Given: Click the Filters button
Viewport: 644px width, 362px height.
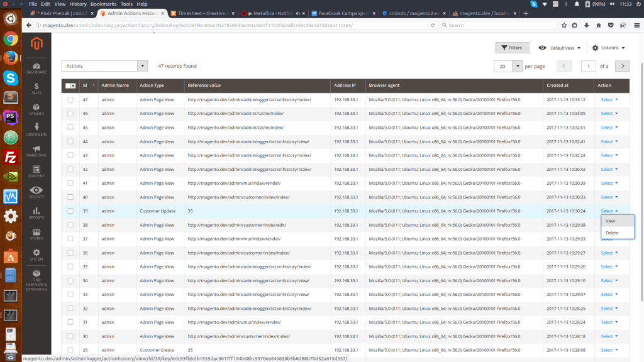Looking at the screenshot, I should 511,48.
